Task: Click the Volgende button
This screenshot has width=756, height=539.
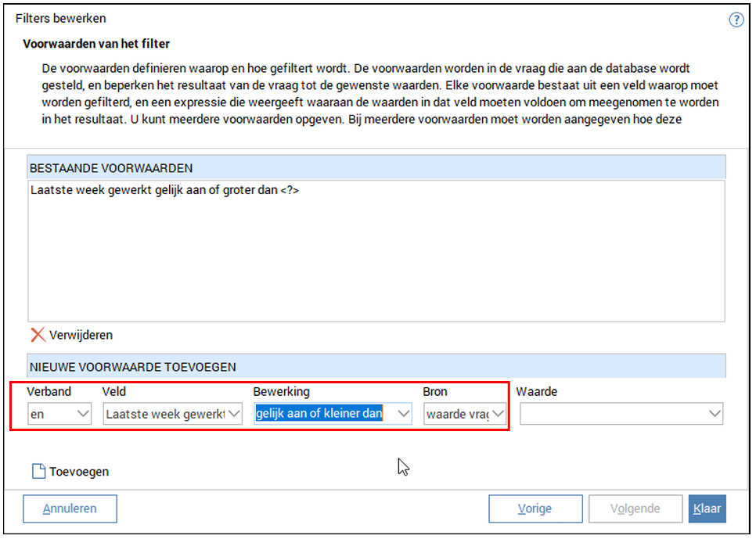Action: 635,508
